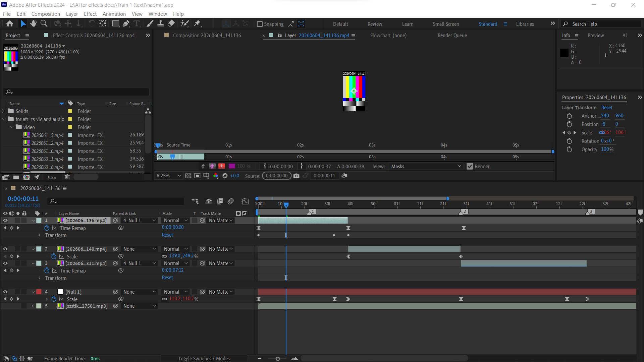644x362 pixels.
Task: Toggle transparency grid in viewer
Action: 188,176
